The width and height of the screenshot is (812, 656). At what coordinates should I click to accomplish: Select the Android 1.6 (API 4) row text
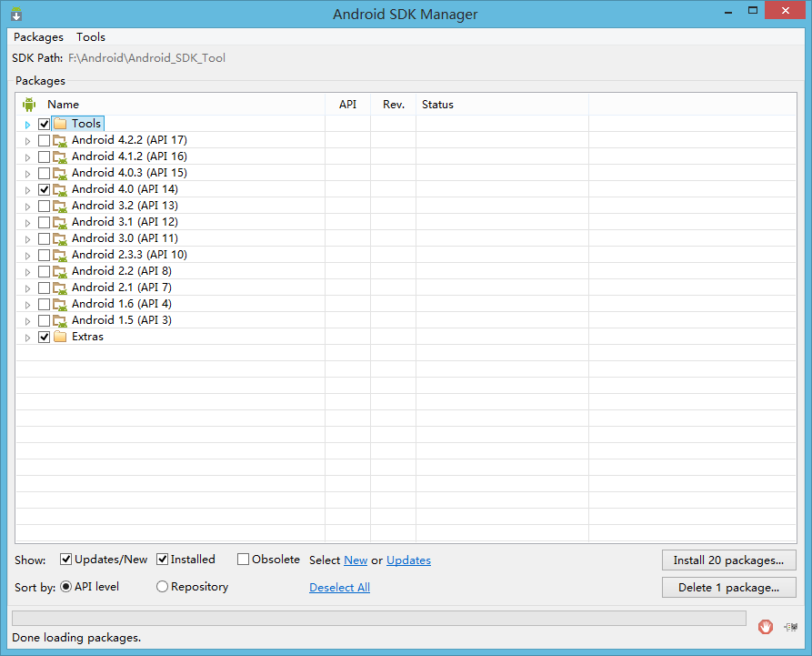click(x=122, y=304)
